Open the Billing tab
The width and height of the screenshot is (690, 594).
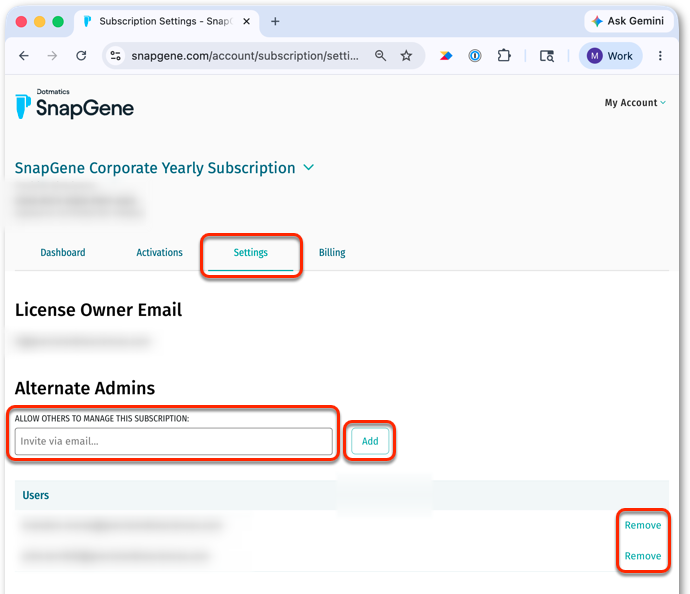pos(332,253)
